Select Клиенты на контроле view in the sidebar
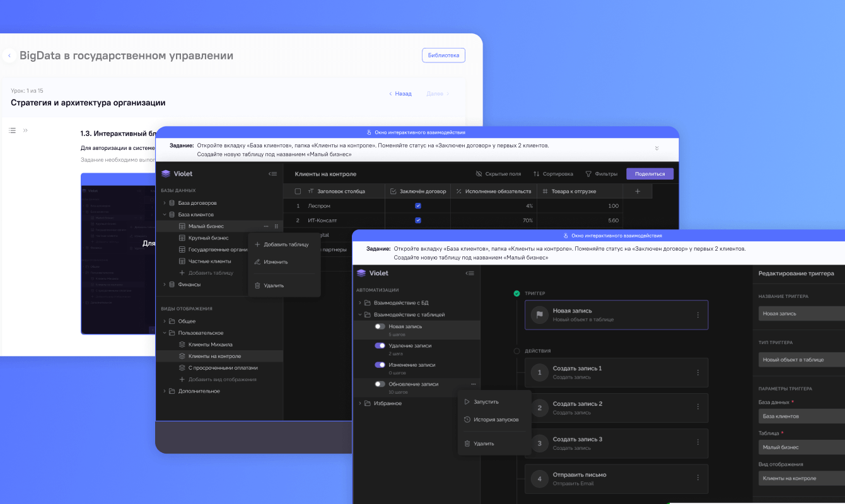845x504 pixels. (219, 357)
